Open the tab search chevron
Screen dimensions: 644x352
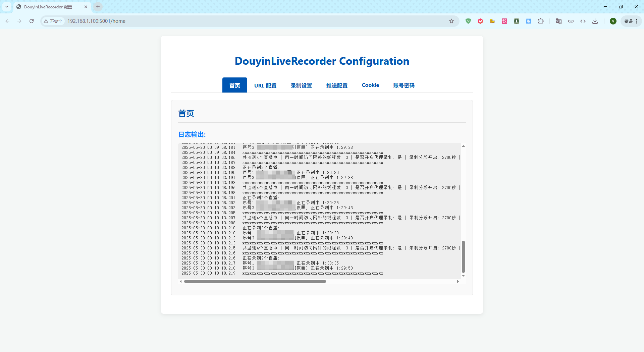tap(6, 7)
